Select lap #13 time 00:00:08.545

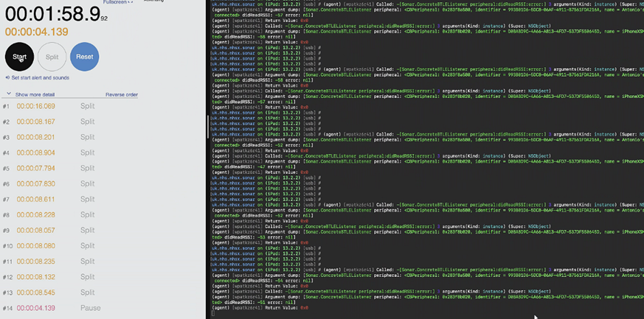pyautogui.click(x=35, y=292)
